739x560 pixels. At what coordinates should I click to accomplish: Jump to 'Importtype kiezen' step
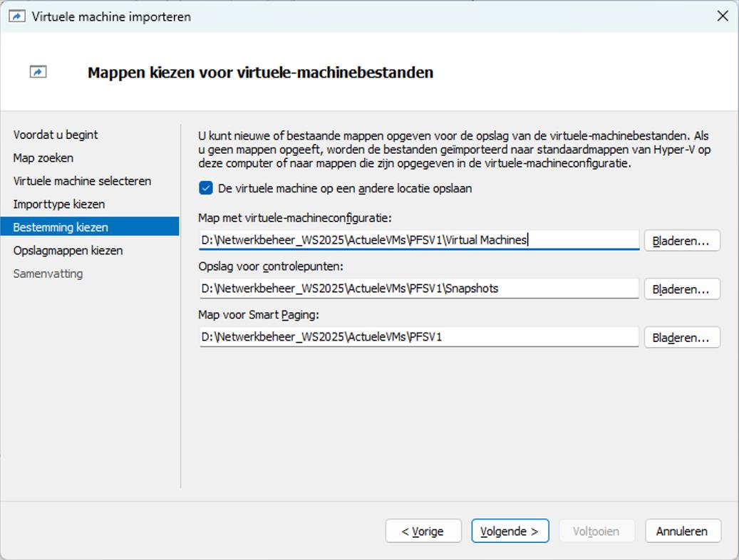(x=59, y=204)
